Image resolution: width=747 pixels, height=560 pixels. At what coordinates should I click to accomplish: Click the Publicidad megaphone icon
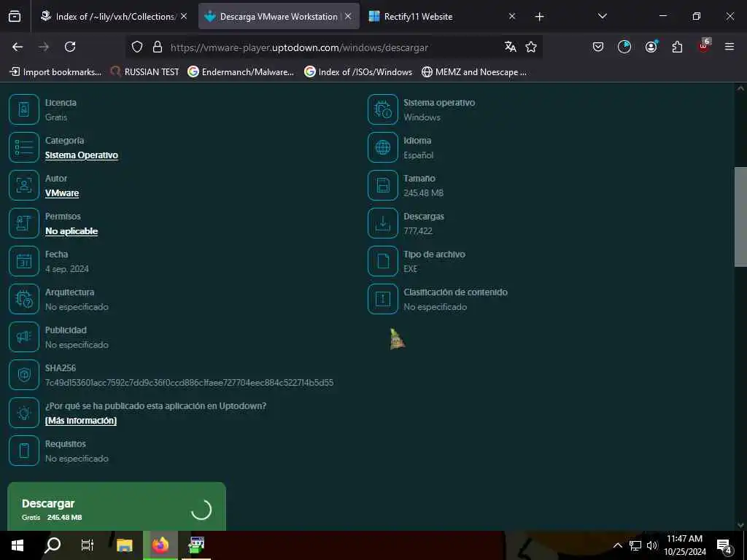click(x=24, y=337)
